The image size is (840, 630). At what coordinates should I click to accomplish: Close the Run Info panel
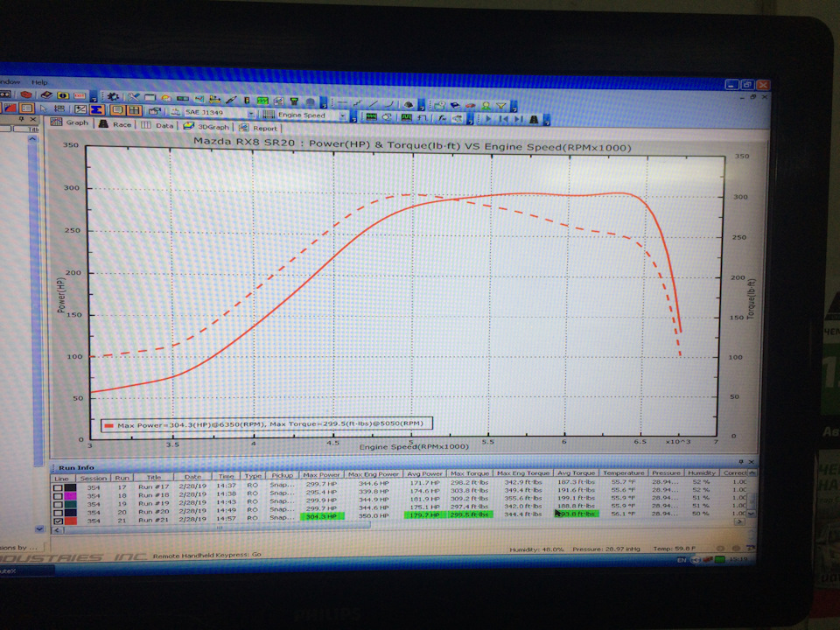click(x=751, y=461)
